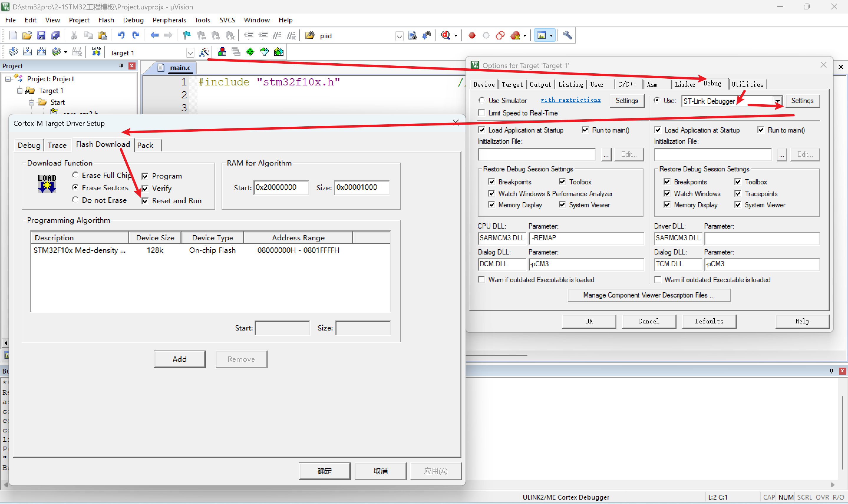Click the Paste clipboard icon
This screenshot has height=504, width=848.
click(102, 35)
